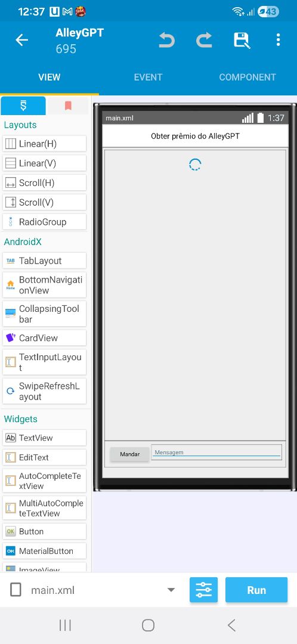Tap the Android home navigation button
This screenshot has width=297, height=644.
point(148,625)
